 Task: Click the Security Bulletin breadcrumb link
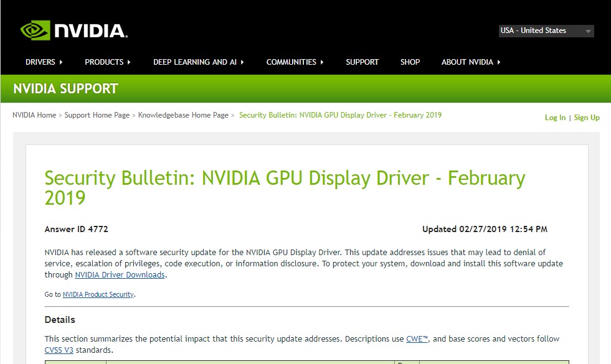(340, 115)
